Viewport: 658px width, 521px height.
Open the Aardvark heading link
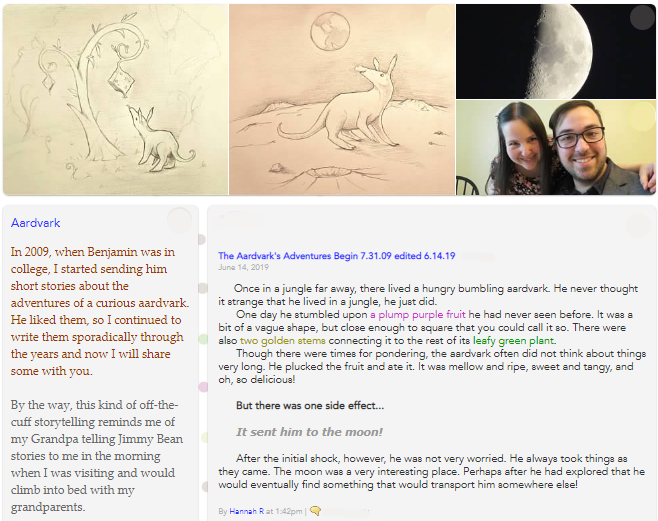point(36,223)
